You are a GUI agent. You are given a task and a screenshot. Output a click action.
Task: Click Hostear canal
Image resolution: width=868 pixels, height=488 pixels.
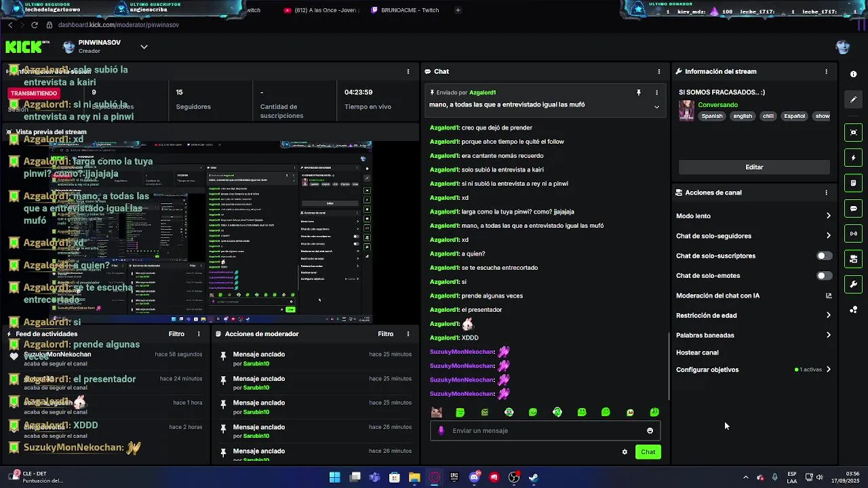coord(697,352)
